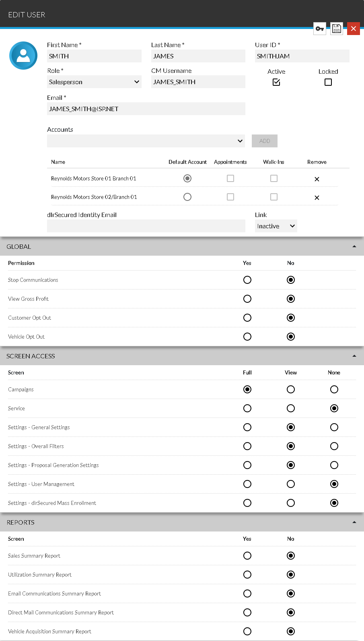Remove Reynolds Motors Store 02/Branch 01 account
Image resolution: width=364 pixels, height=641 pixels.
[317, 198]
